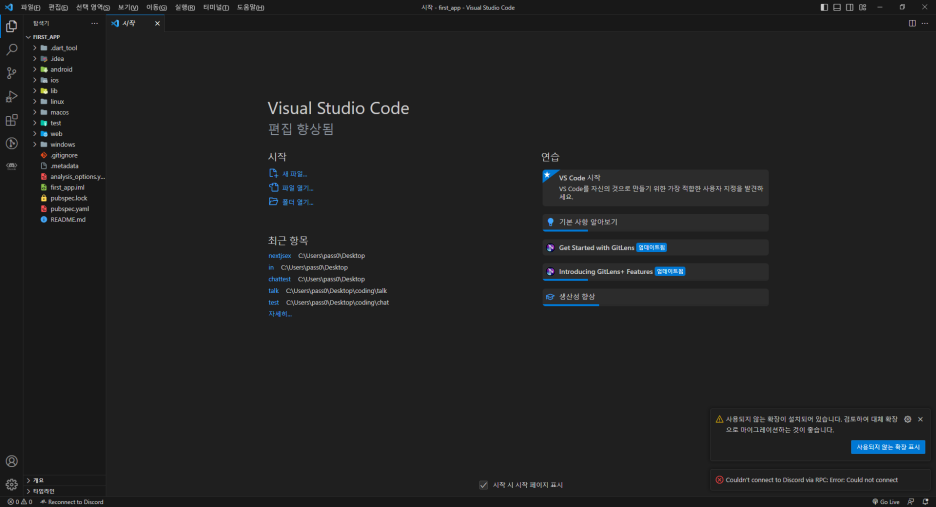Image resolution: width=936 pixels, height=507 pixels.
Task: Open recent project chattest
Action: (279, 279)
